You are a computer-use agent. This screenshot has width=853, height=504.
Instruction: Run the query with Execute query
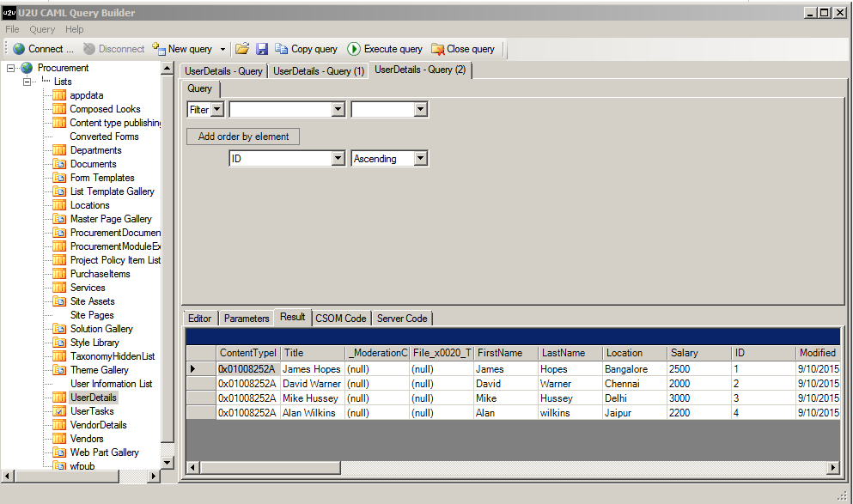point(385,49)
